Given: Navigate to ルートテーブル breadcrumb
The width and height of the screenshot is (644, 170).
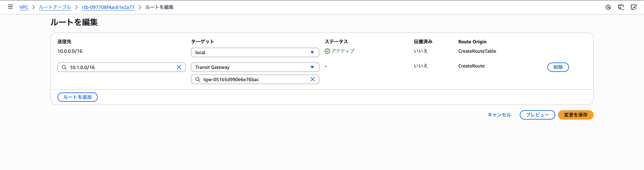Looking at the screenshot, I should click(55, 7).
